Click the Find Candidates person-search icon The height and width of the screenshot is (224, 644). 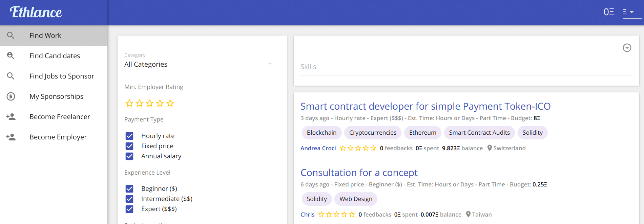11,56
